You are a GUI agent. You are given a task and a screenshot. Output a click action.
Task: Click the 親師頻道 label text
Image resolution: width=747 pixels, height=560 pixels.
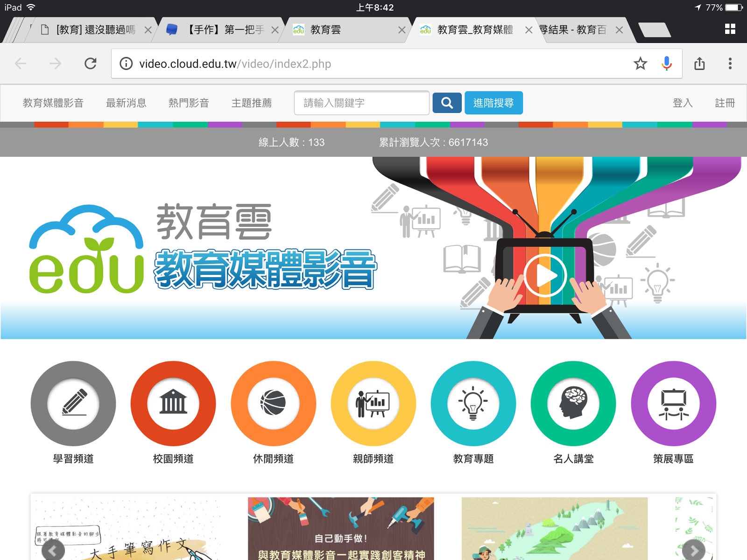pyautogui.click(x=373, y=459)
